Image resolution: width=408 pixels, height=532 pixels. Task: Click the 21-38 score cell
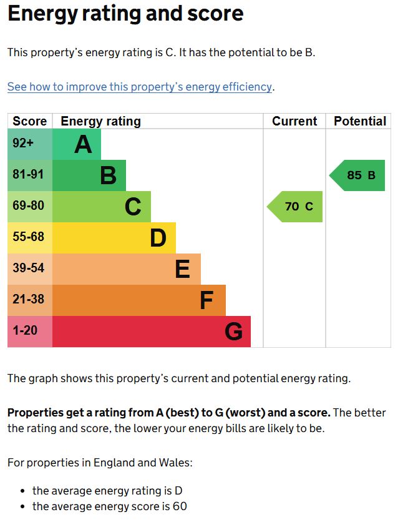pos(30,300)
